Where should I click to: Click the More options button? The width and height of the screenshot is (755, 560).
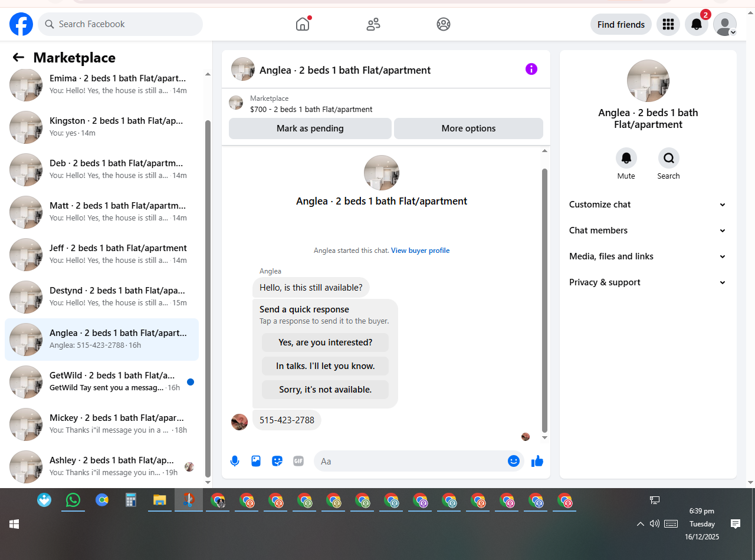(x=468, y=129)
